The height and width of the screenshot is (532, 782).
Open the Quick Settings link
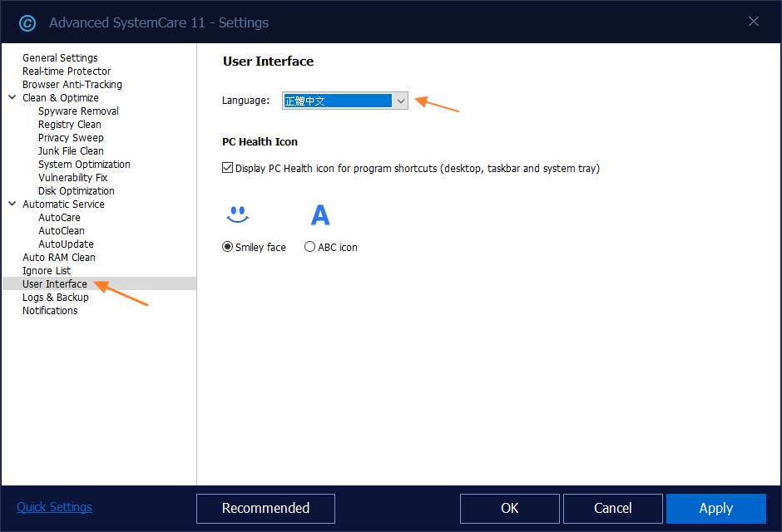click(x=54, y=507)
